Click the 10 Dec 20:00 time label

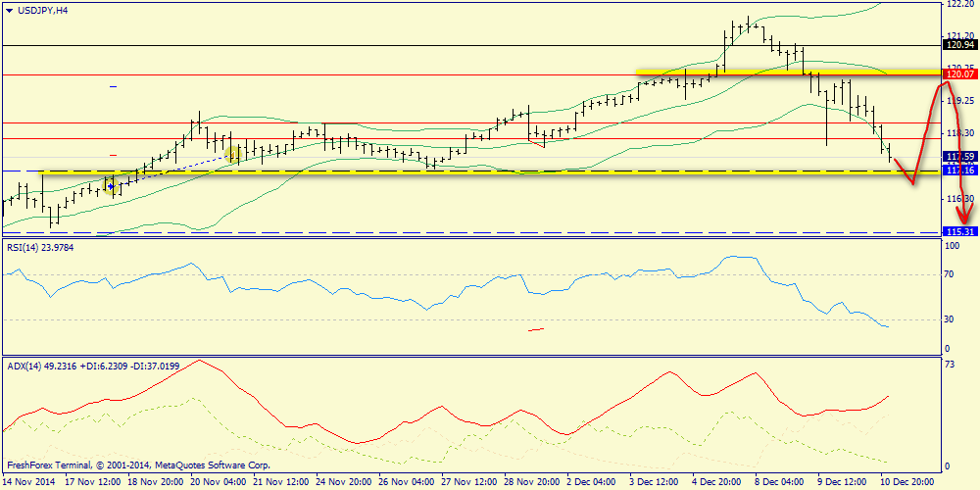pyautogui.click(x=907, y=482)
